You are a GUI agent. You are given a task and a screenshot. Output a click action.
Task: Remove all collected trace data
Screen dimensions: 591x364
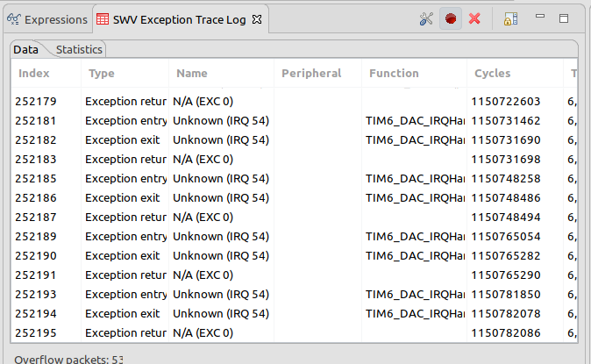[x=474, y=18]
